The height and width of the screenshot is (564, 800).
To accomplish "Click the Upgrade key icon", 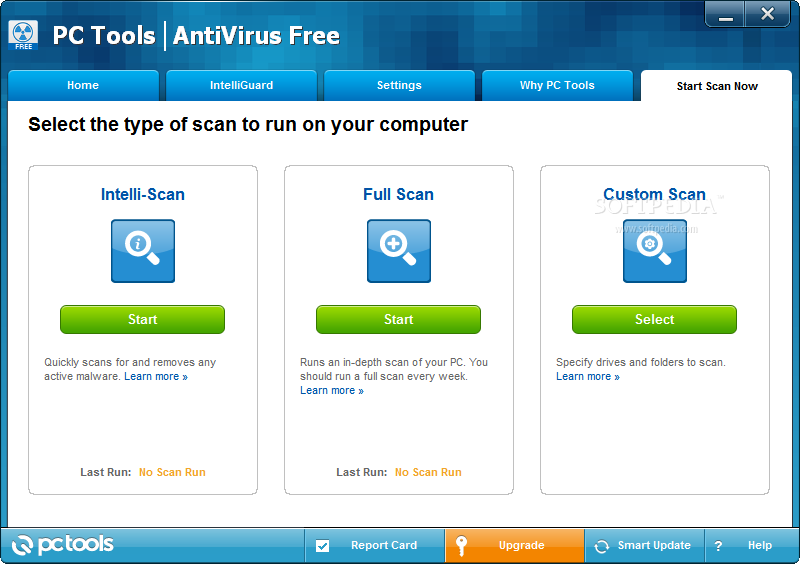I will [461, 546].
